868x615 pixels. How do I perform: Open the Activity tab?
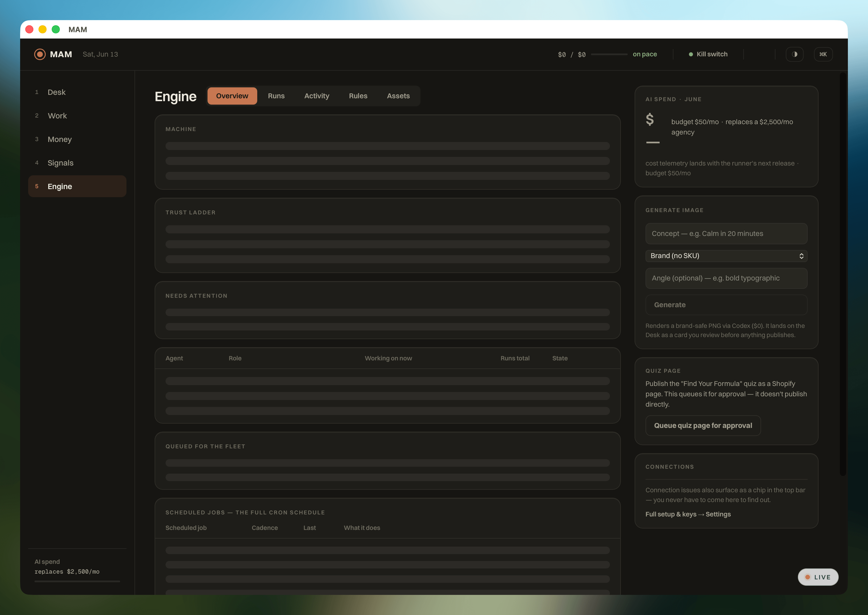click(317, 96)
